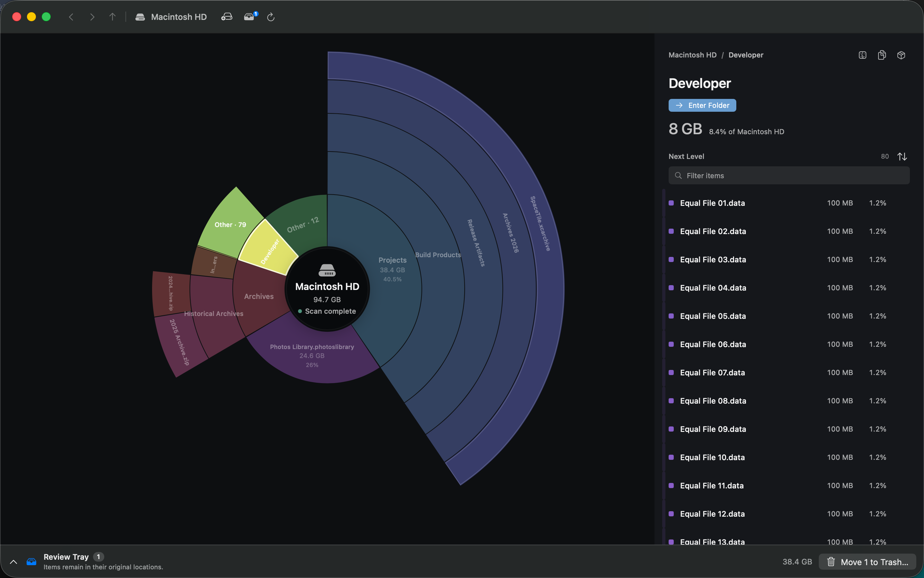Image resolution: width=924 pixels, height=578 pixels.
Task: Click the Macintosh HD toolbar title
Action: click(x=179, y=17)
